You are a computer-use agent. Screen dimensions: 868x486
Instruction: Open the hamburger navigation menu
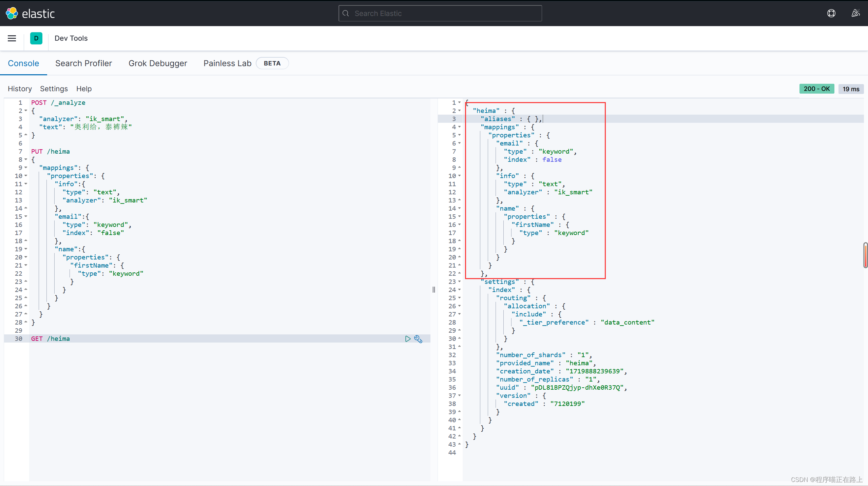[x=12, y=38]
